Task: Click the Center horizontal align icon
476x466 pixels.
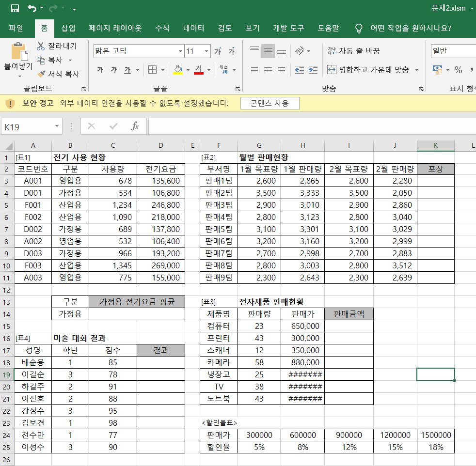Action: pos(268,70)
